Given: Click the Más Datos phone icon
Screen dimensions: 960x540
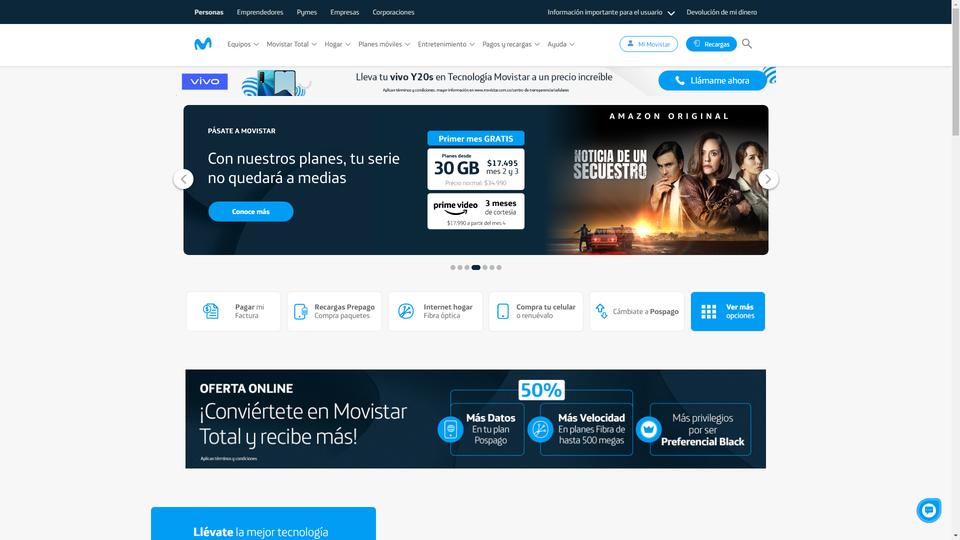Looking at the screenshot, I should pyautogui.click(x=451, y=429).
